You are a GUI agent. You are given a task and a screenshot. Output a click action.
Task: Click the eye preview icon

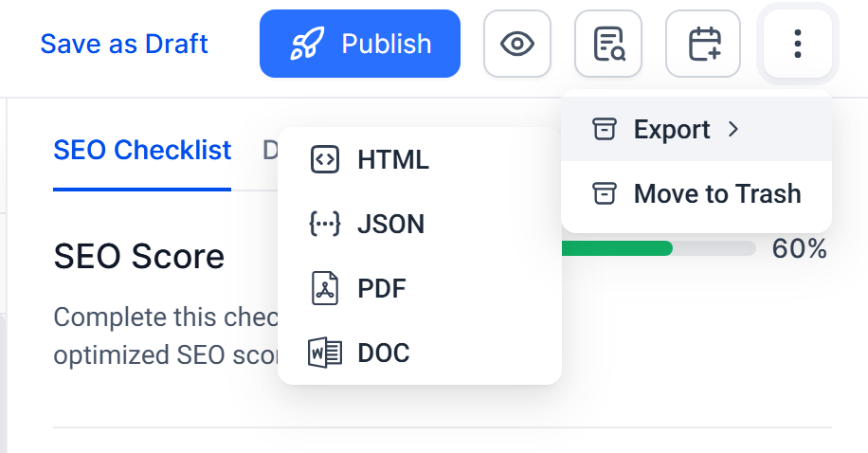[x=516, y=44]
